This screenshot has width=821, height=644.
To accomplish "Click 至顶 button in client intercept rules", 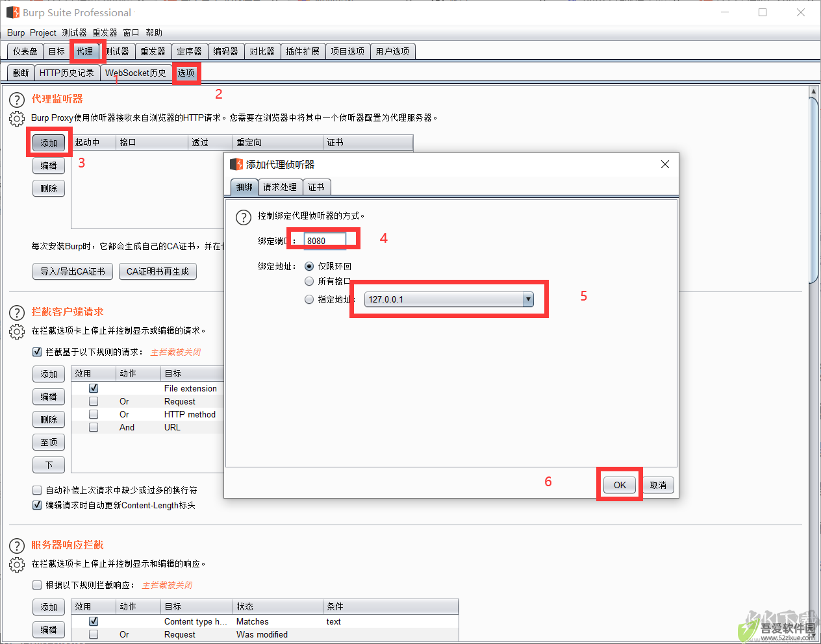I will point(49,442).
